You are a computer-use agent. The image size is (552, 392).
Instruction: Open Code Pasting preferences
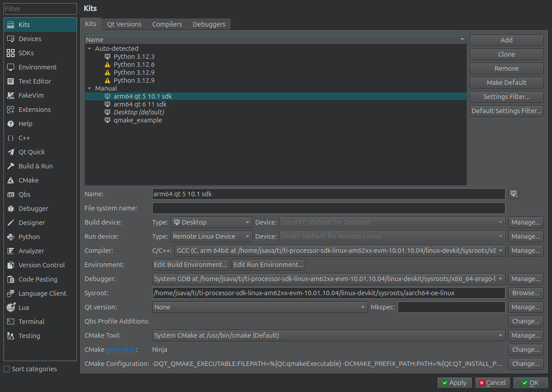point(40,279)
